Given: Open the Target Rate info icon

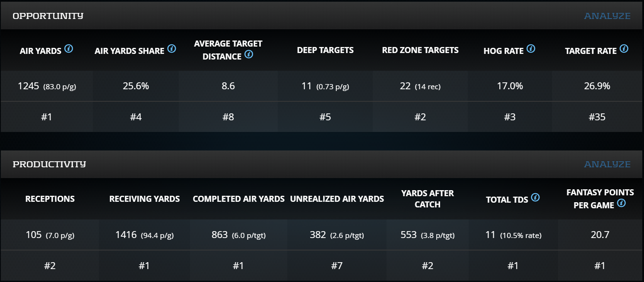Looking at the screenshot, I should coord(624,49).
